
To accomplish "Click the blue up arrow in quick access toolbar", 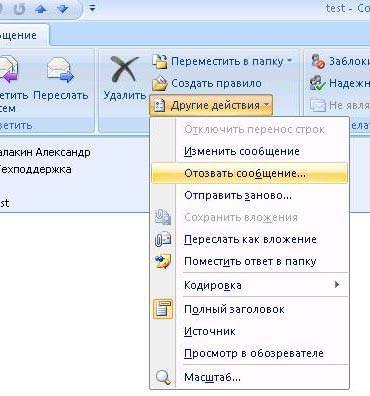I will [x=41, y=8].
